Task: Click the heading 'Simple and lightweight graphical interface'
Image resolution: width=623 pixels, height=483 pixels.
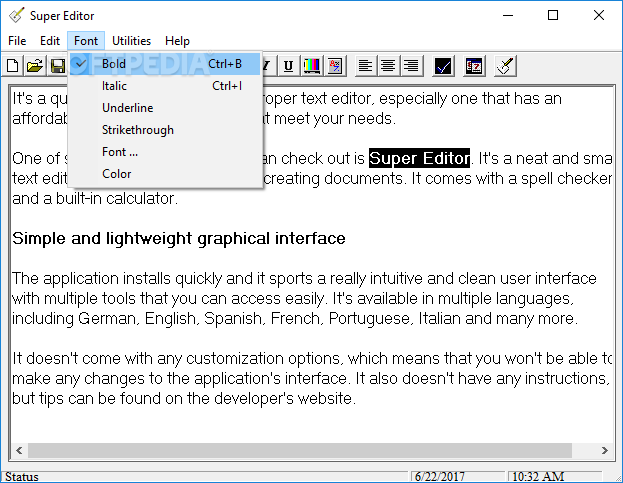Action: (179, 239)
